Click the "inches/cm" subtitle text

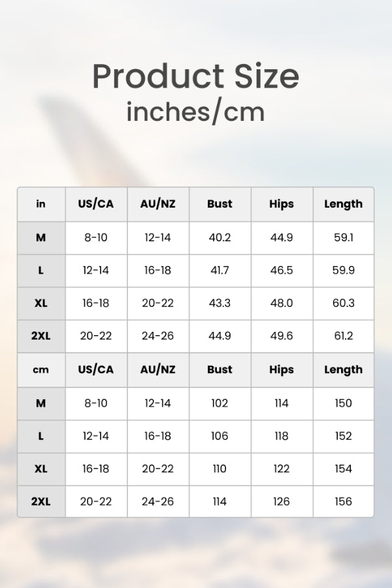(x=195, y=112)
